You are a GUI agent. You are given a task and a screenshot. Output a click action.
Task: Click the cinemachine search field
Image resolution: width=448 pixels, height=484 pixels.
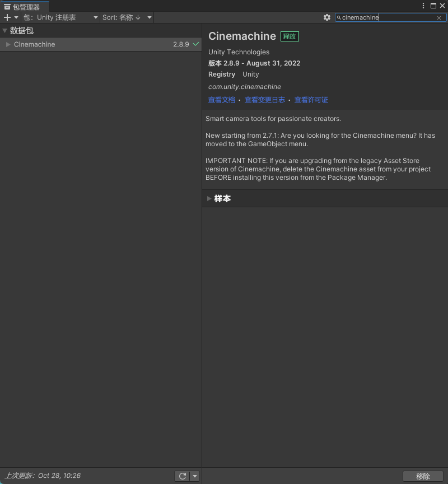(390, 17)
